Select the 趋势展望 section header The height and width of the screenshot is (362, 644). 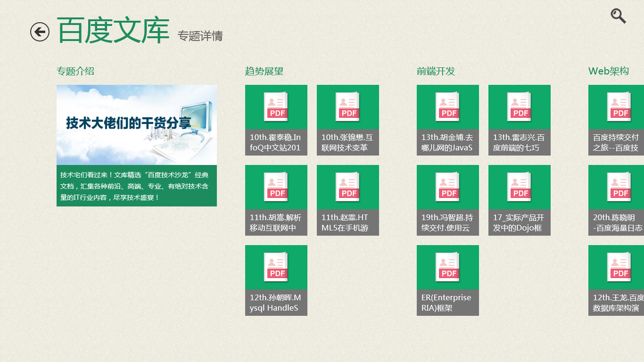click(264, 71)
